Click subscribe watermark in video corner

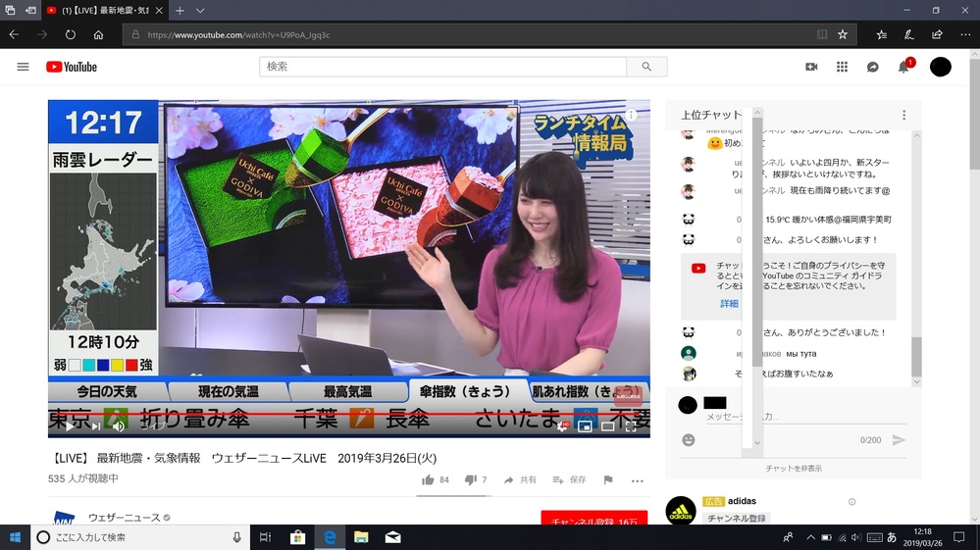pos(628,396)
